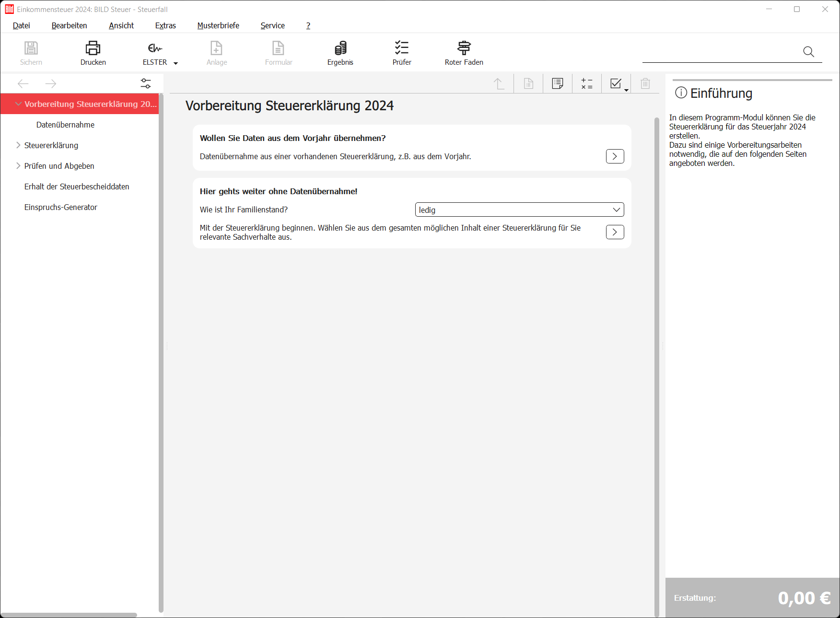Click the Anlage toolbar icon
Screen dimensions: 840x618
pyautogui.click(x=217, y=48)
